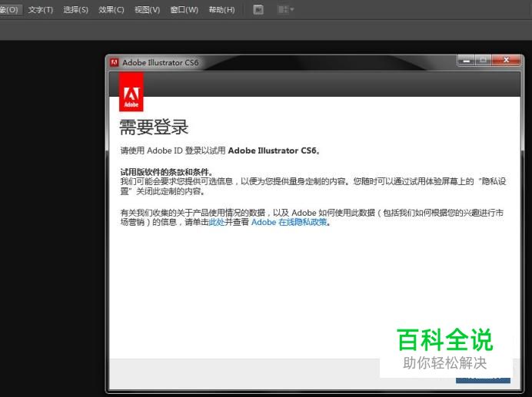This screenshot has width=532, height=397.
Task: Open the 帮助(H) menu
Action: tap(221, 10)
